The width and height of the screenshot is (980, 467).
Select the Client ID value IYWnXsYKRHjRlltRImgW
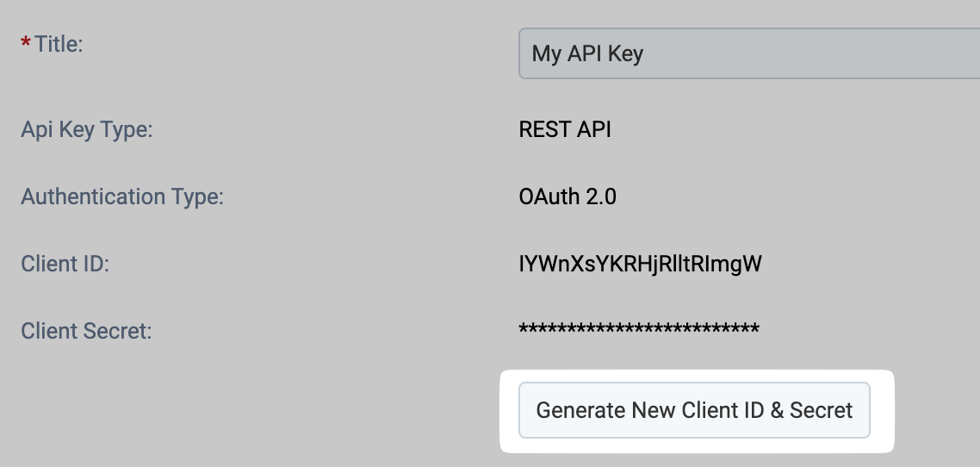click(640, 264)
